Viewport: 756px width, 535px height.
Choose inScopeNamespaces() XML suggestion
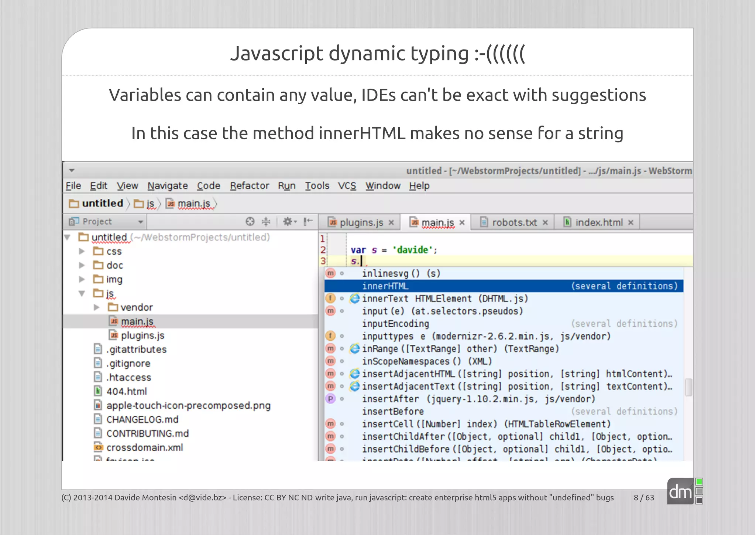point(504,361)
